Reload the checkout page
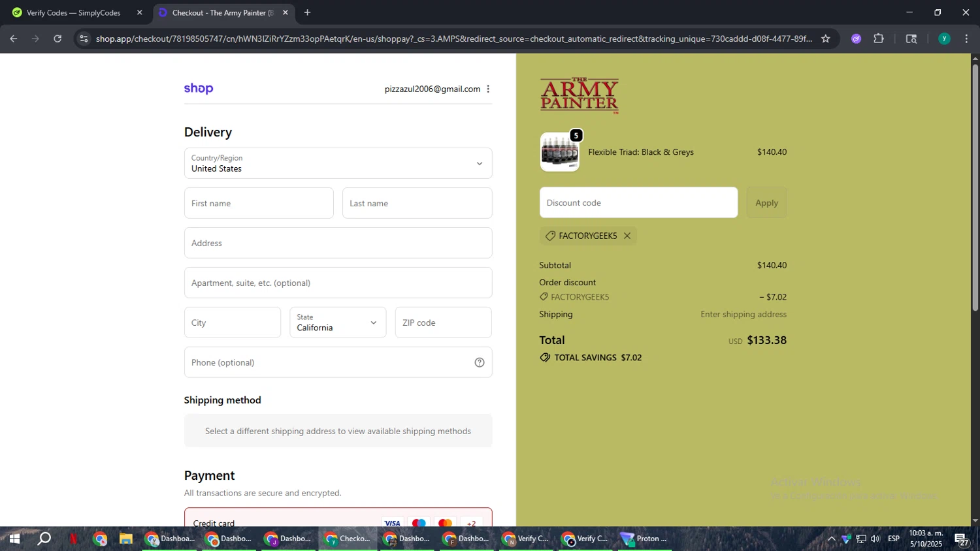Viewport: 980px width, 551px height. pos(57,39)
